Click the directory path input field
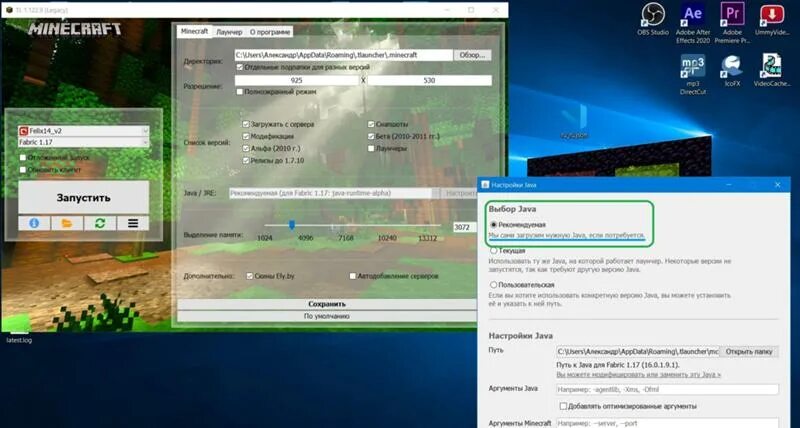 [x=343, y=55]
